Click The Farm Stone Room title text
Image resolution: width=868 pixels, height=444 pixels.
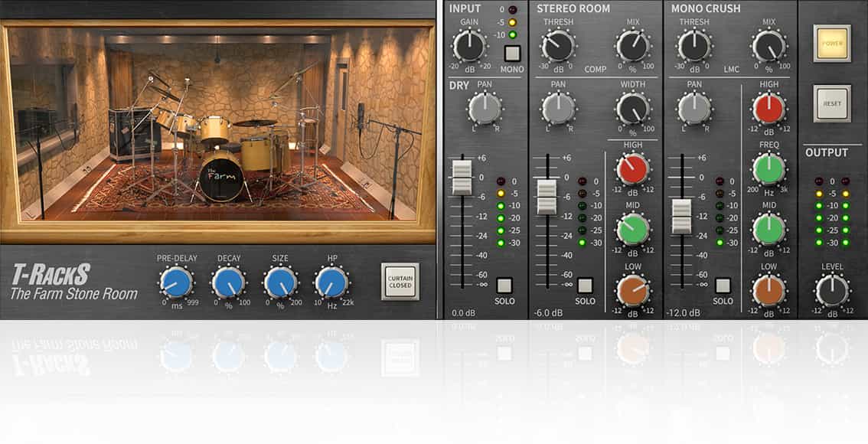(73, 294)
